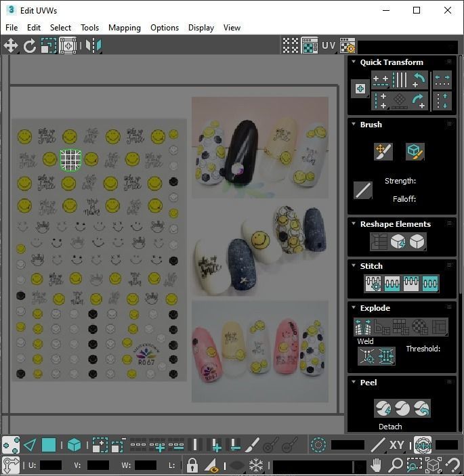Select the Freeform mode tool
The image size is (464, 476).
click(x=68, y=46)
